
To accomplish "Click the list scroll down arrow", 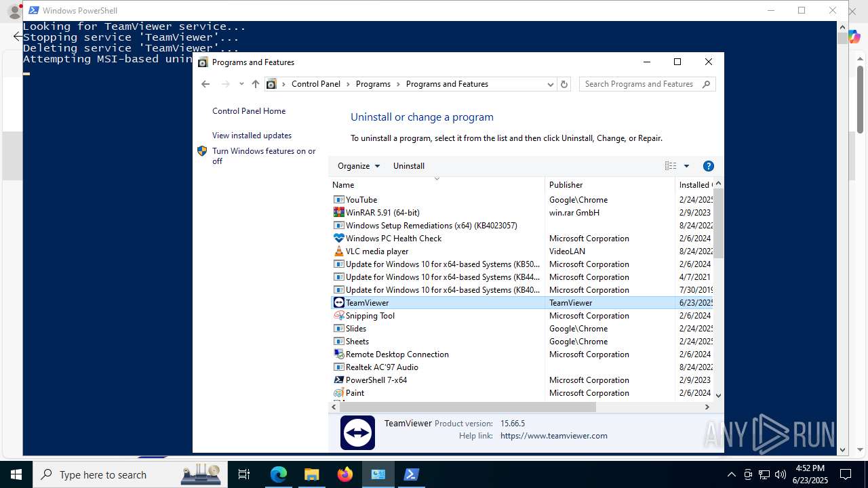I will pyautogui.click(x=718, y=395).
